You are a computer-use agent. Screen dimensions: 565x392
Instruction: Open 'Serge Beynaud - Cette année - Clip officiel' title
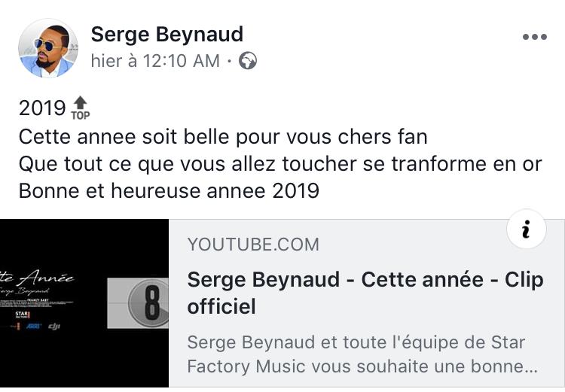click(x=365, y=293)
